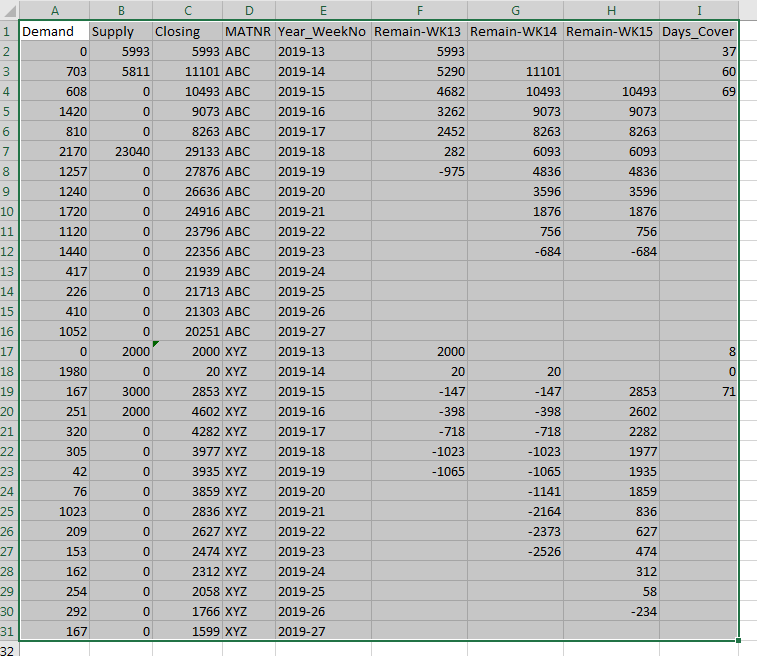The height and width of the screenshot is (656, 757).
Task: Select row 1 header
Action: tap(9, 31)
